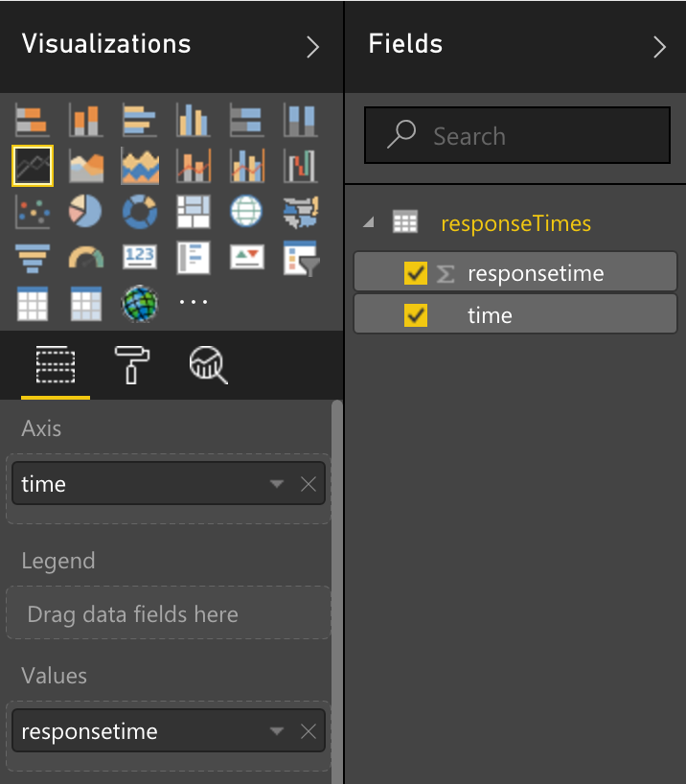Remove time from the Axis well
The width and height of the screenshot is (686, 784).
[x=309, y=483]
